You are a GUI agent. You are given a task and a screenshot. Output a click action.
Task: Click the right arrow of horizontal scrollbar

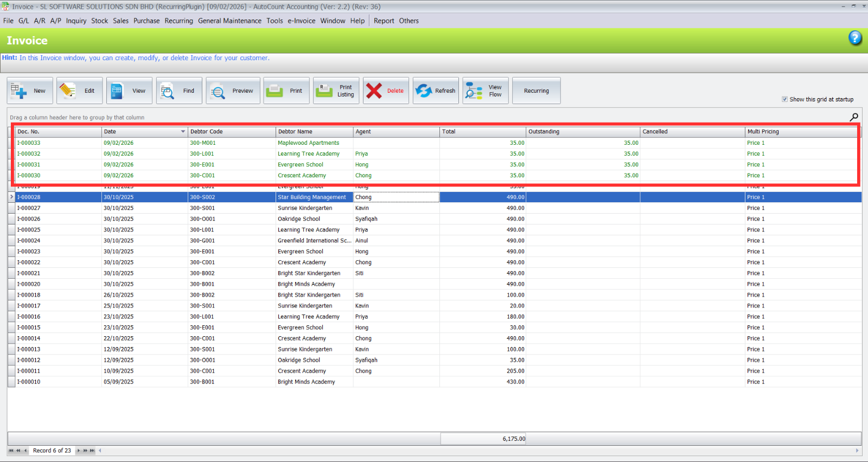coord(857,451)
